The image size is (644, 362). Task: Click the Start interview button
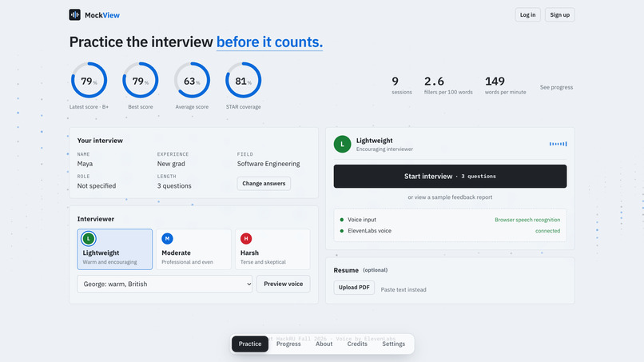pos(450,177)
